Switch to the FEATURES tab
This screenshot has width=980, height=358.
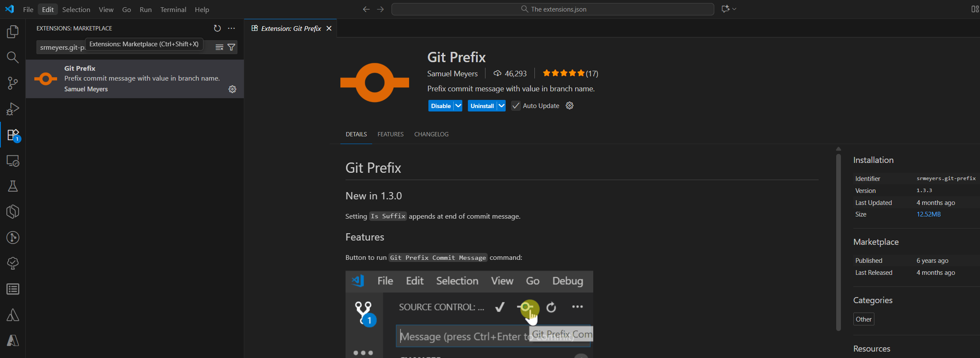click(x=391, y=134)
